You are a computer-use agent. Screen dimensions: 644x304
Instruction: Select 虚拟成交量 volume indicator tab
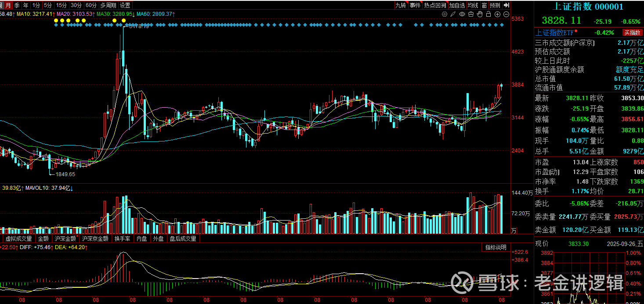click(18, 239)
